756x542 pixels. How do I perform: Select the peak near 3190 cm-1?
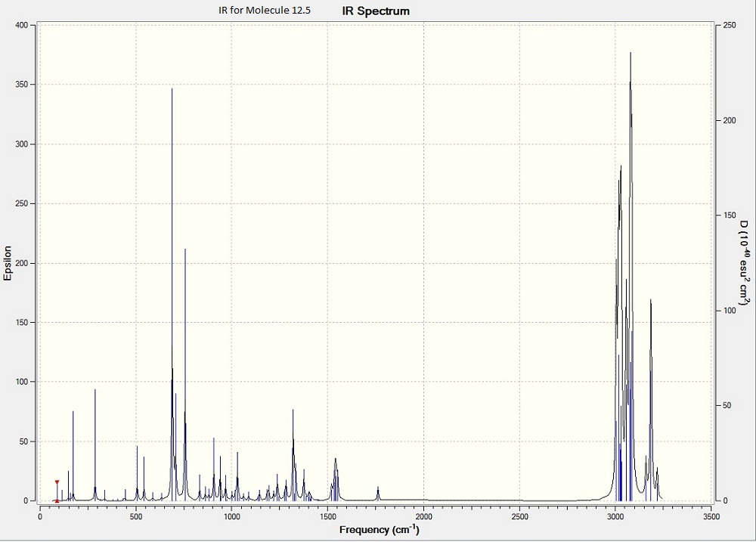651,400
